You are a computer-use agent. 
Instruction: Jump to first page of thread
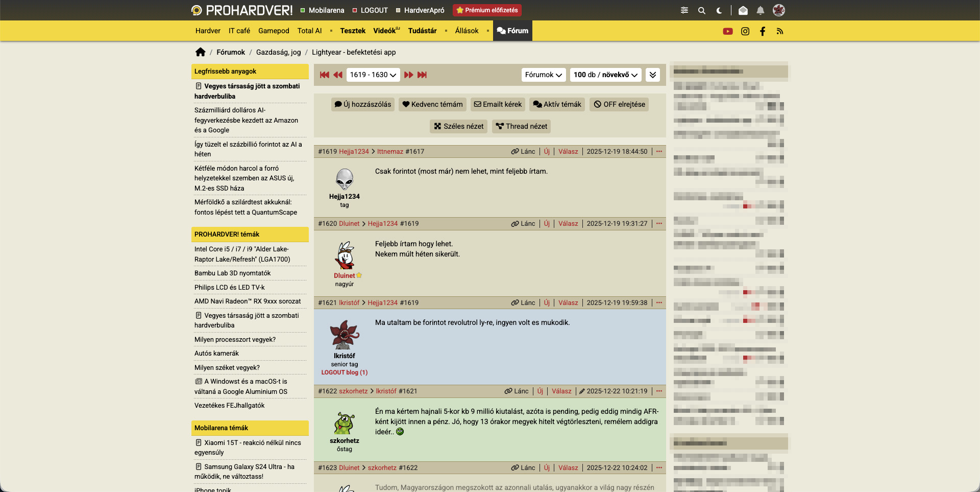325,75
